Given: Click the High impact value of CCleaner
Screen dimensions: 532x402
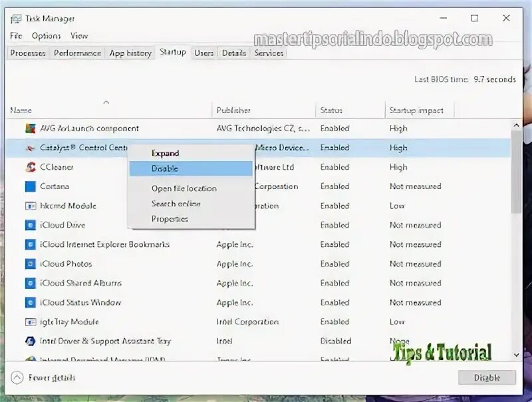Looking at the screenshot, I should [x=398, y=167].
